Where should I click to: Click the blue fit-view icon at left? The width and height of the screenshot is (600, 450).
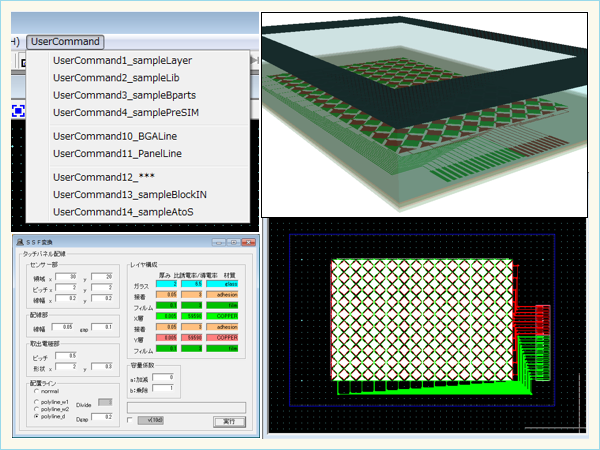(x=17, y=109)
